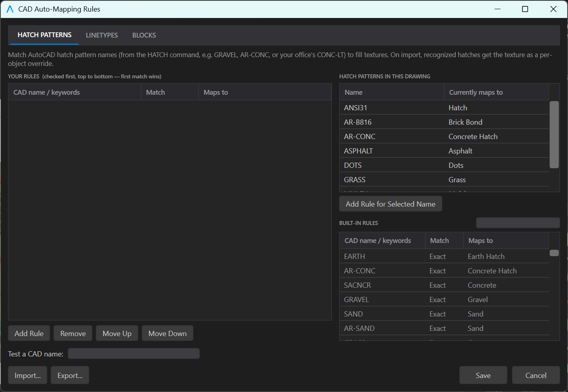This screenshot has width=568, height=392.
Task: Click the Maps to header in Built-in Rules
Action: (x=506, y=240)
